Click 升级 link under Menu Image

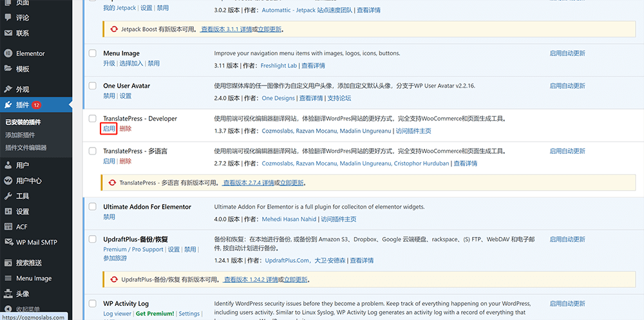click(109, 63)
